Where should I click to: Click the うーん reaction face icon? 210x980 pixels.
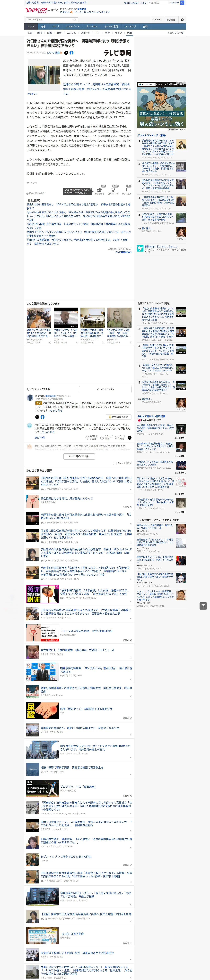[117, 438]
